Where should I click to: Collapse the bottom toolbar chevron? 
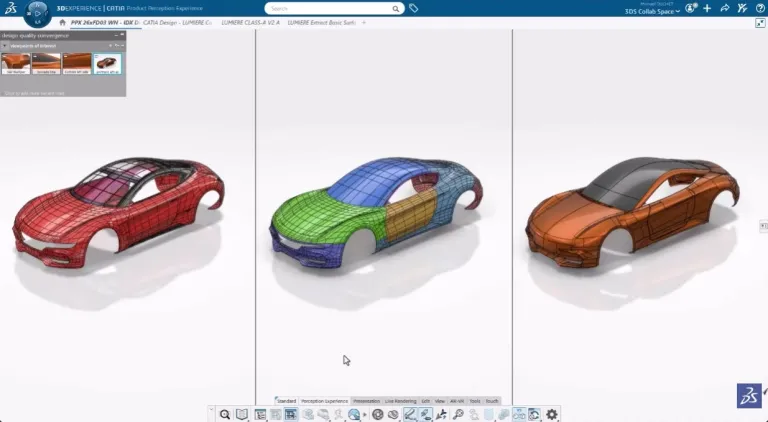coord(211,409)
